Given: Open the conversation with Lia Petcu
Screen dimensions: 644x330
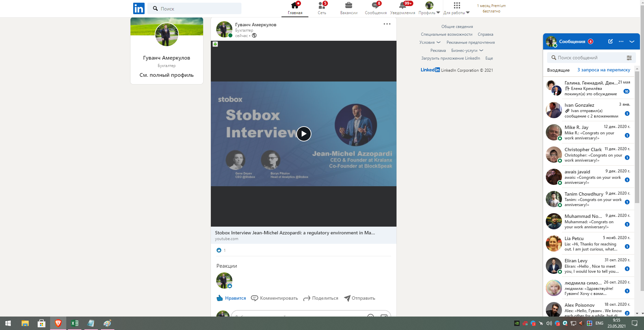Looking at the screenshot, I should 589,243.
